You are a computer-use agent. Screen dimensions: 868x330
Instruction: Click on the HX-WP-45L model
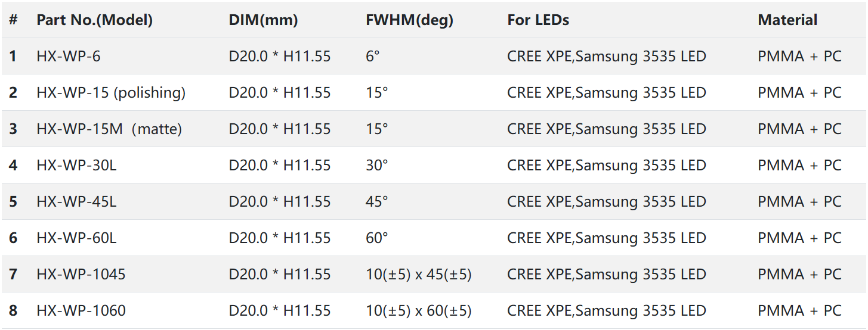[x=76, y=202]
